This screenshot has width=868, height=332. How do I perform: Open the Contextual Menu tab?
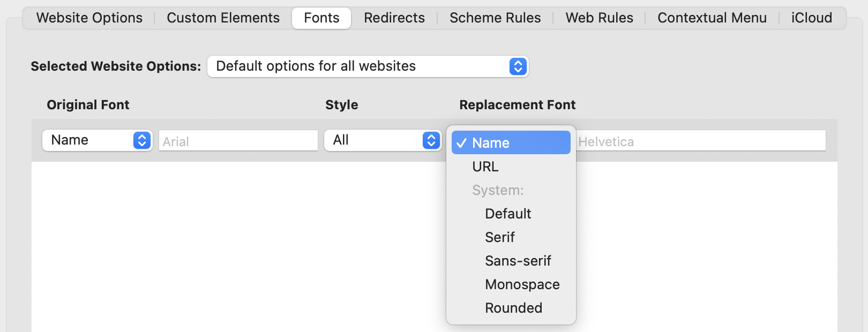point(712,18)
